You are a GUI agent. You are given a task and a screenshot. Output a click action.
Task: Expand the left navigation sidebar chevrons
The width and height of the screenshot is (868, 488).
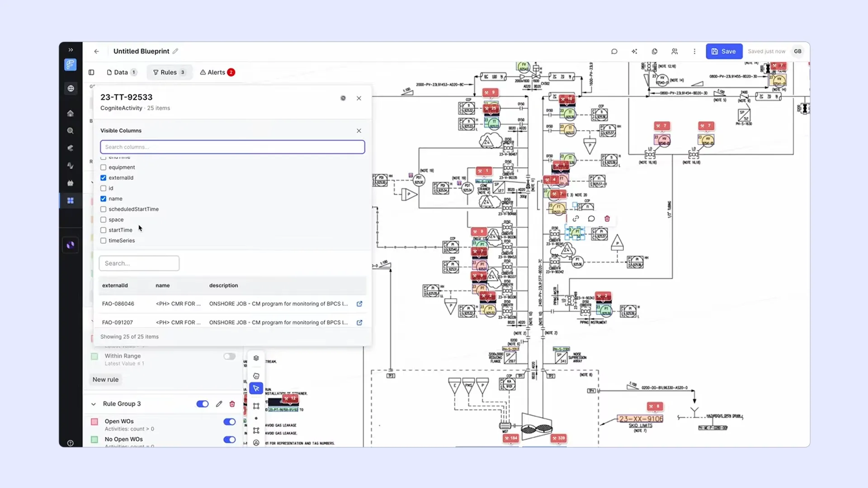tap(71, 50)
